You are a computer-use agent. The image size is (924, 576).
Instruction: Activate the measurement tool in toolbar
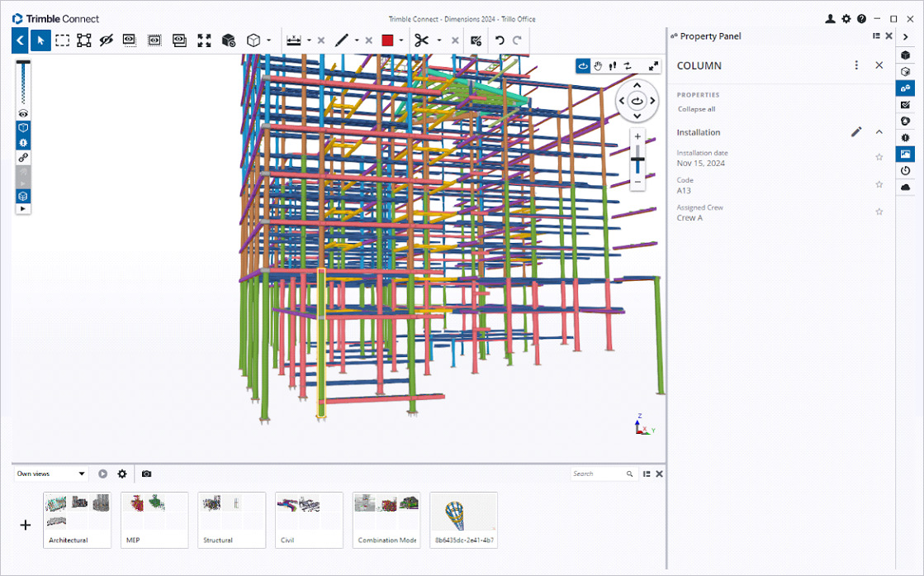coord(293,40)
